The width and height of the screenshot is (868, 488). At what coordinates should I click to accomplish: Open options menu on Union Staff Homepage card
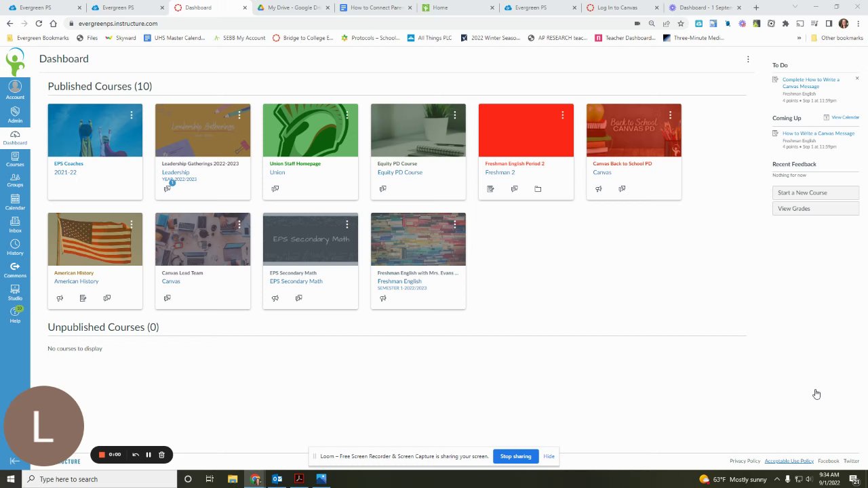click(347, 115)
